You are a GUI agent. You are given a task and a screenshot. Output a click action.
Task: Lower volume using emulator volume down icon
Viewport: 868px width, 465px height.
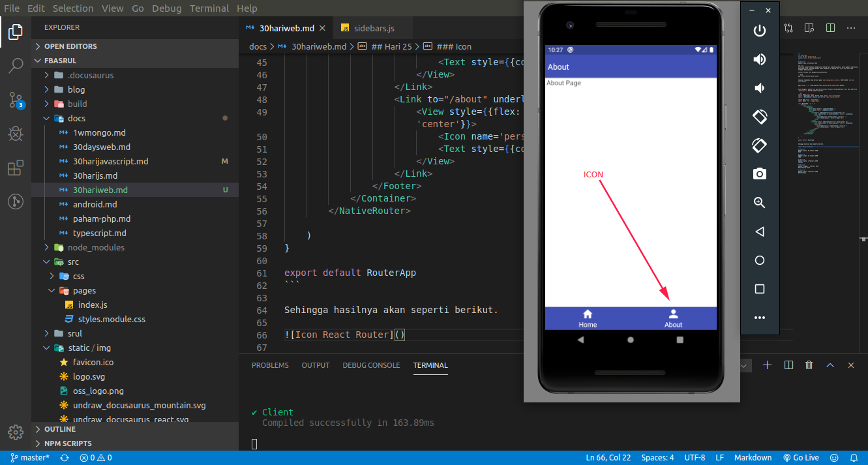(x=759, y=88)
